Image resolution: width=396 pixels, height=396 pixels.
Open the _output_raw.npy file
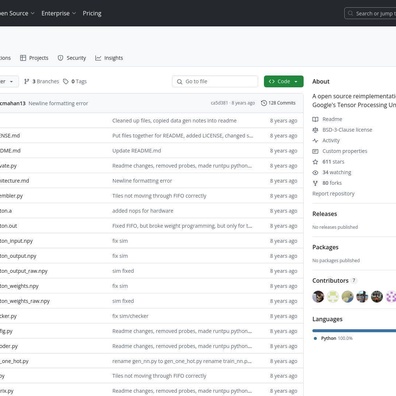tap(24, 271)
